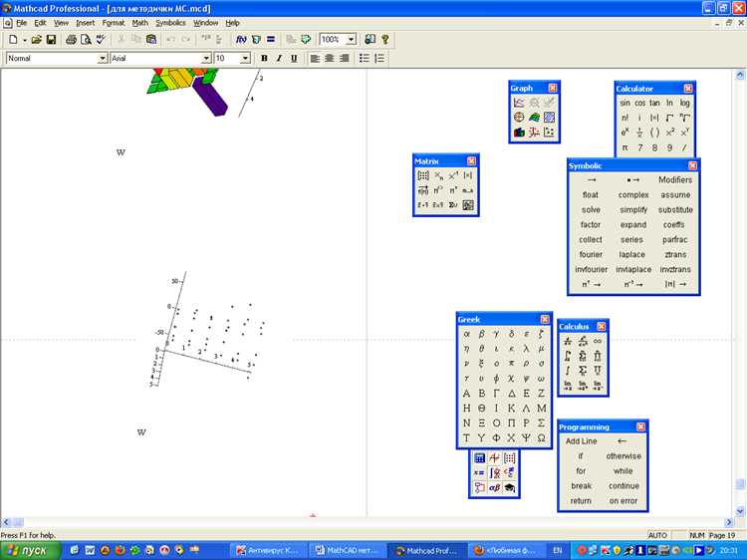
Task: Click the derivative icon in Calculus palette
Action: 568,341
